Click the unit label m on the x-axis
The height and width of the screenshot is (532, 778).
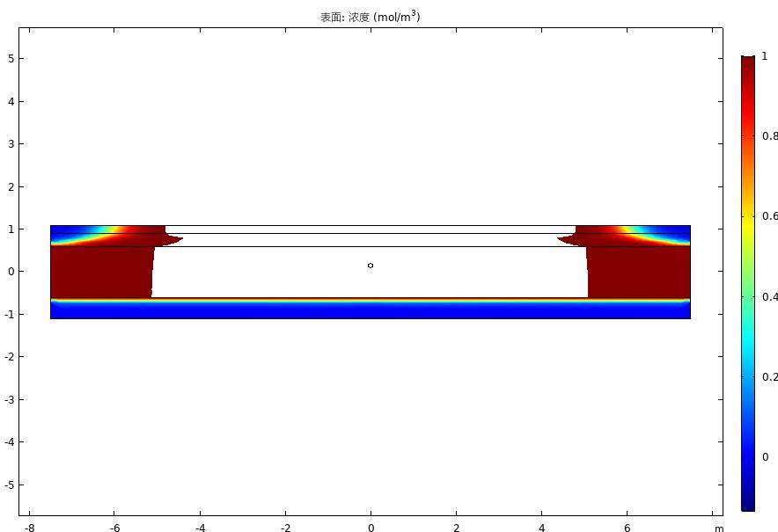coord(719,528)
